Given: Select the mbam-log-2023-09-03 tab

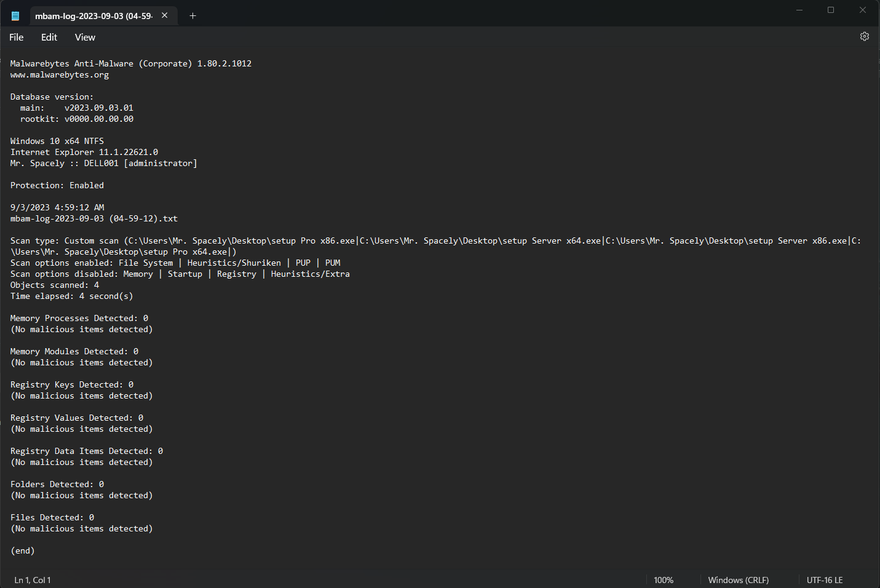Looking at the screenshot, I should [93, 16].
